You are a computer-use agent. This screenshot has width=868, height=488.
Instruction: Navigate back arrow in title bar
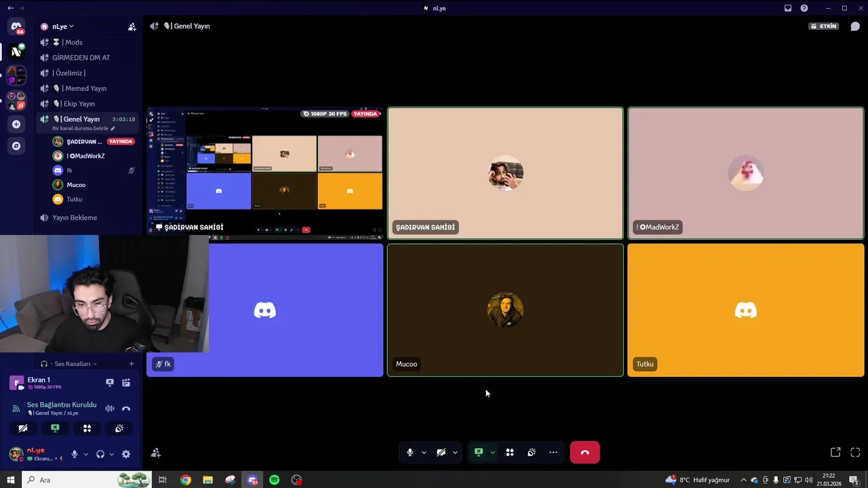[x=9, y=8]
